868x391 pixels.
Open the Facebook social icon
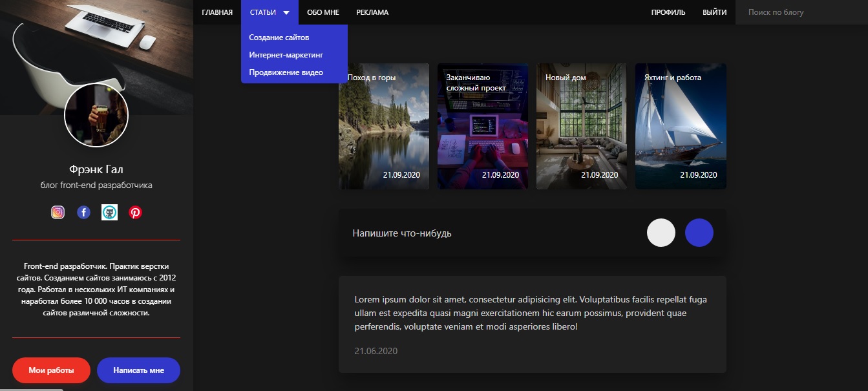tap(83, 212)
